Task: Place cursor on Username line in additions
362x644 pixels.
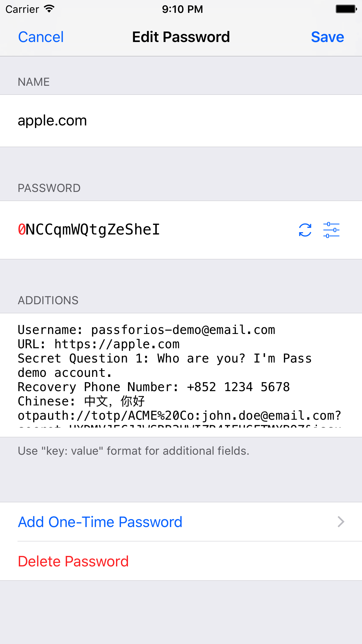Action: [146, 330]
